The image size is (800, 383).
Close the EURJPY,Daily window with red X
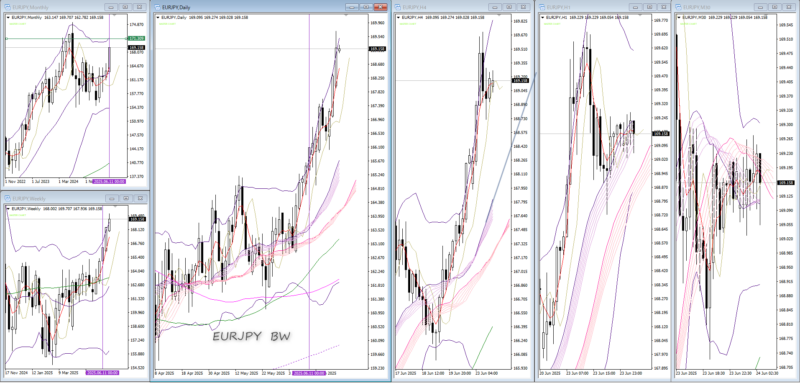click(x=380, y=7)
